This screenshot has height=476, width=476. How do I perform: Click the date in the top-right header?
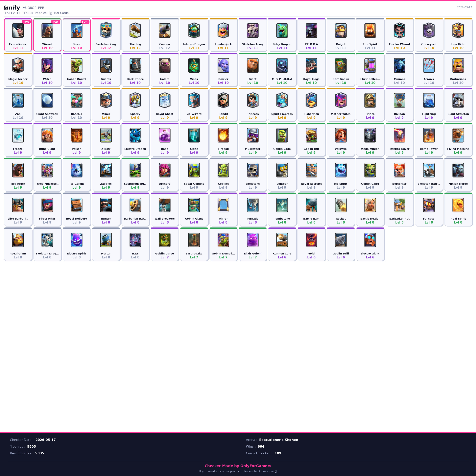[x=464, y=7]
